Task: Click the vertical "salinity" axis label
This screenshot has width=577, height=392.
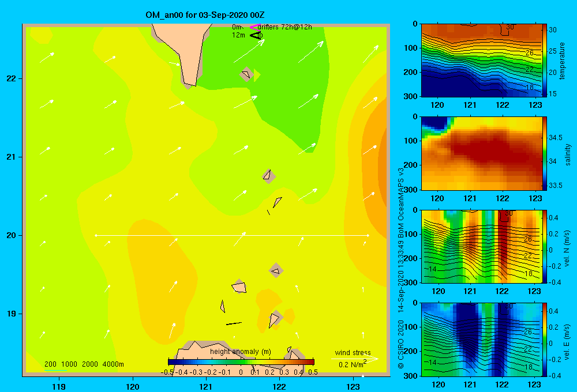Action: coord(568,154)
